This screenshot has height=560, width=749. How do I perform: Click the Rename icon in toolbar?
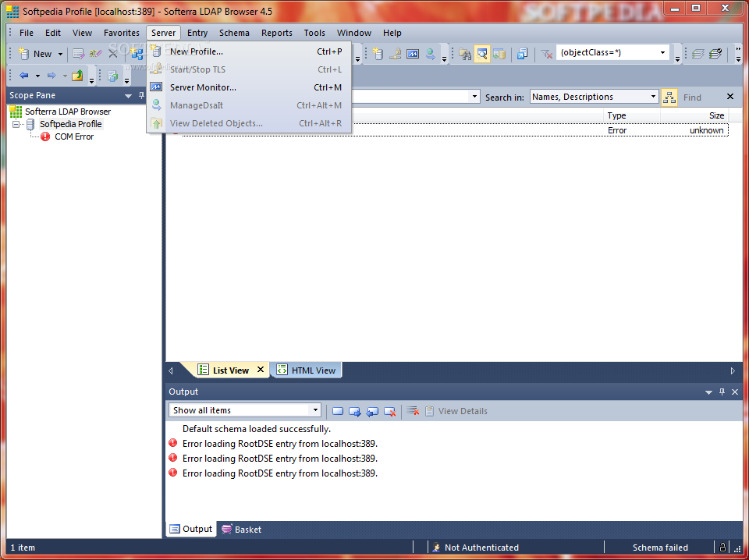(x=95, y=54)
